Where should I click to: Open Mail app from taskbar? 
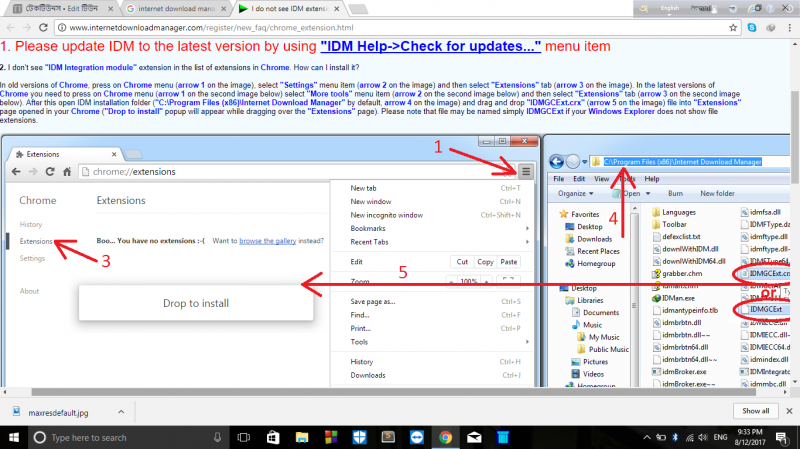coord(474,437)
